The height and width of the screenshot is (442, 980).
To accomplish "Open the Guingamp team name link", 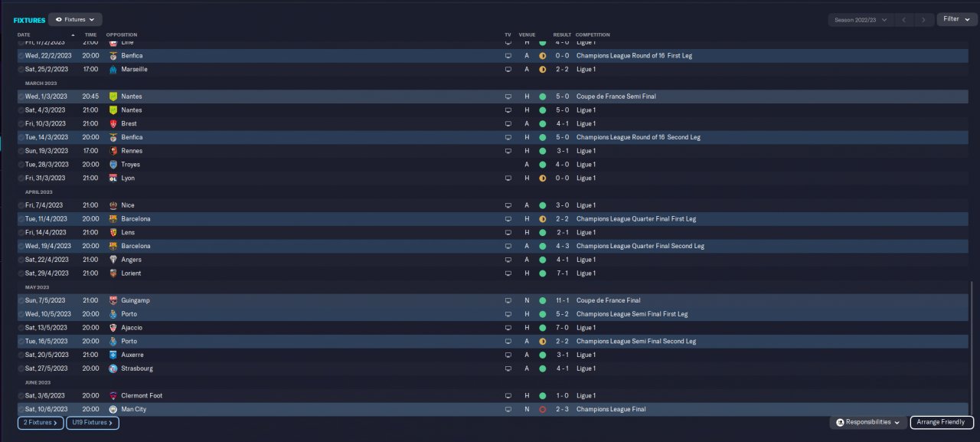I will [x=135, y=301].
